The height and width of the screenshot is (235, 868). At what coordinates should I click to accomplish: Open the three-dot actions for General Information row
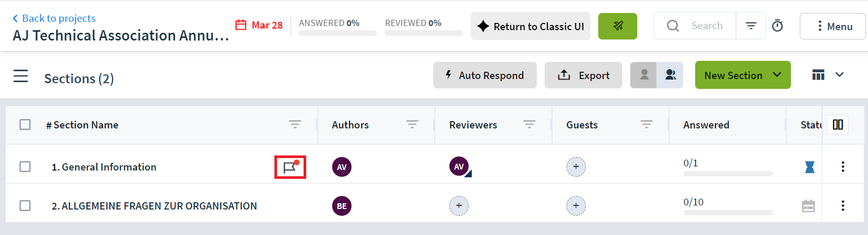(x=843, y=167)
